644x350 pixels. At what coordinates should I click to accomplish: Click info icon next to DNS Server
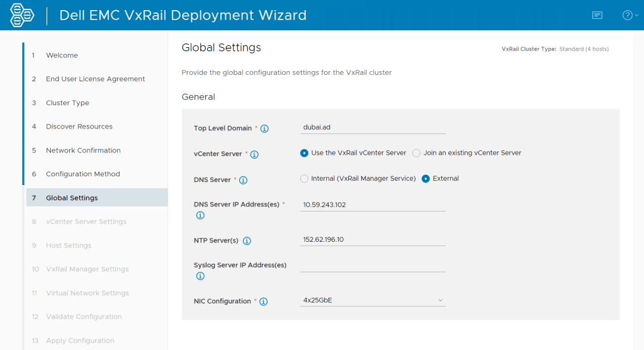tap(243, 180)
